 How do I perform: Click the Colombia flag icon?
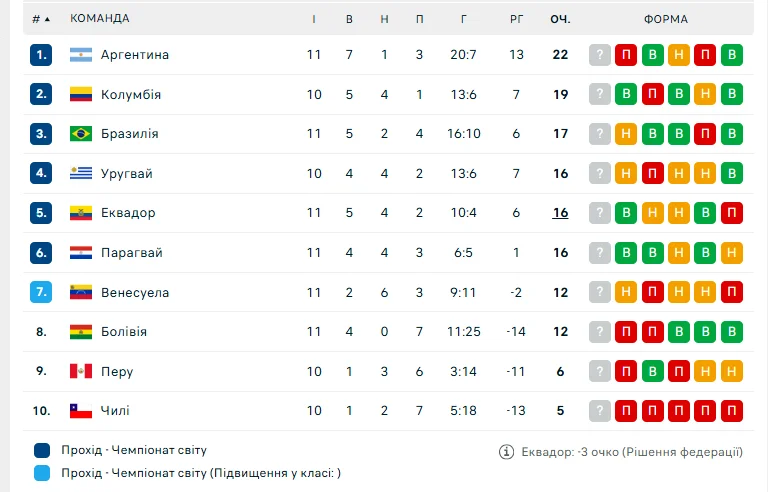pos(81,95)
